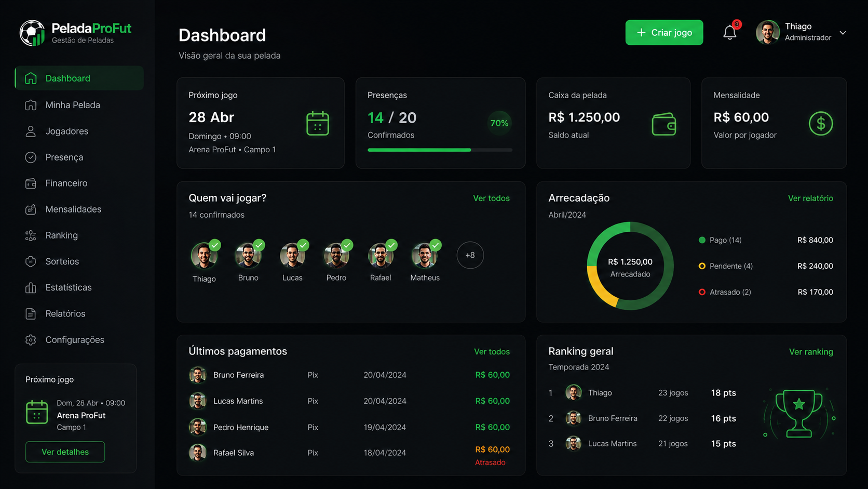This screenshot has height=489, width=868.
Task: Click calendar icon in sidebar Próximo jogo box
Action: [37, 412]
